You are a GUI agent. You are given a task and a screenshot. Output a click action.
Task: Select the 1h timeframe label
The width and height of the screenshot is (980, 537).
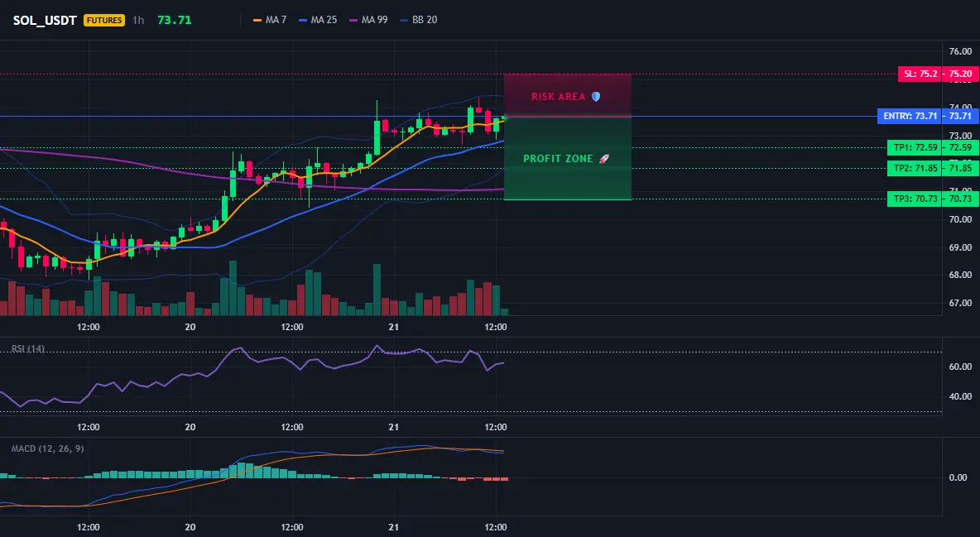click(x=138, y=20)
